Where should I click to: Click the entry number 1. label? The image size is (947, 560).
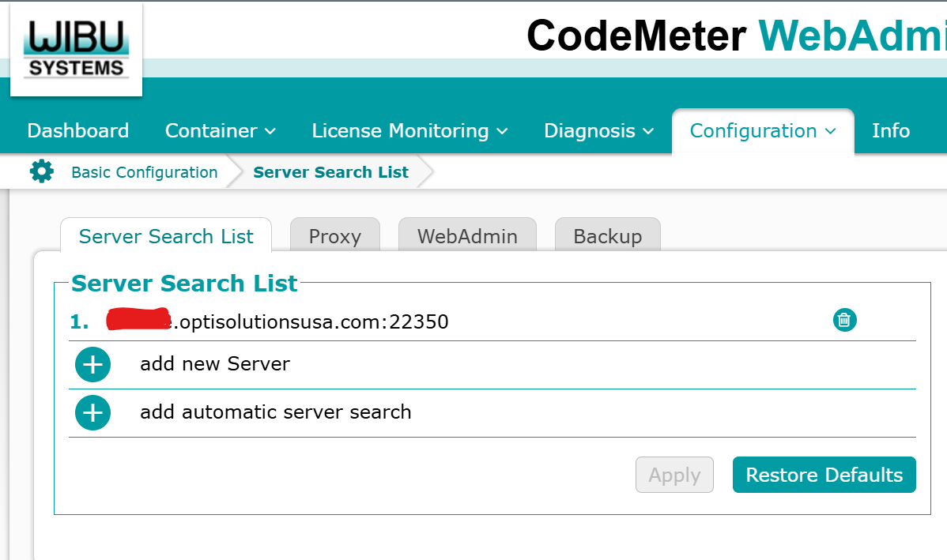click(x=79, y=321)
